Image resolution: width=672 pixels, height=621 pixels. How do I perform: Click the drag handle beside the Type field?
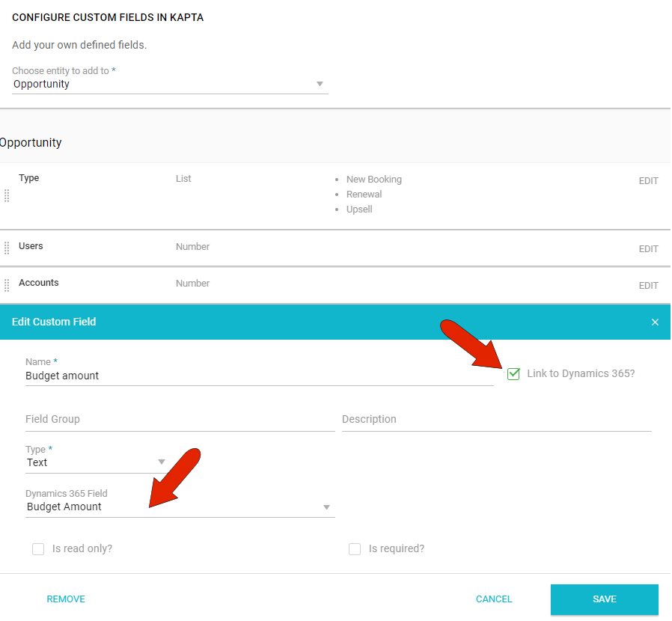(x=7, y=196)
